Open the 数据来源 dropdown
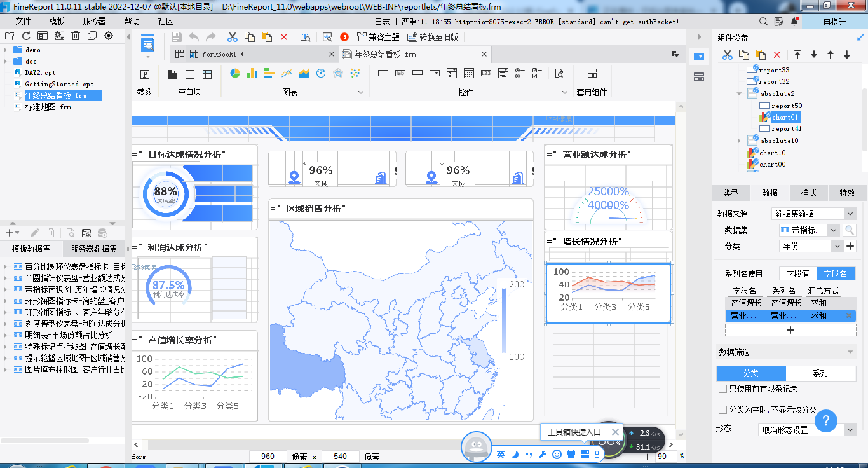The image size is (868, 468). point(813,214)
